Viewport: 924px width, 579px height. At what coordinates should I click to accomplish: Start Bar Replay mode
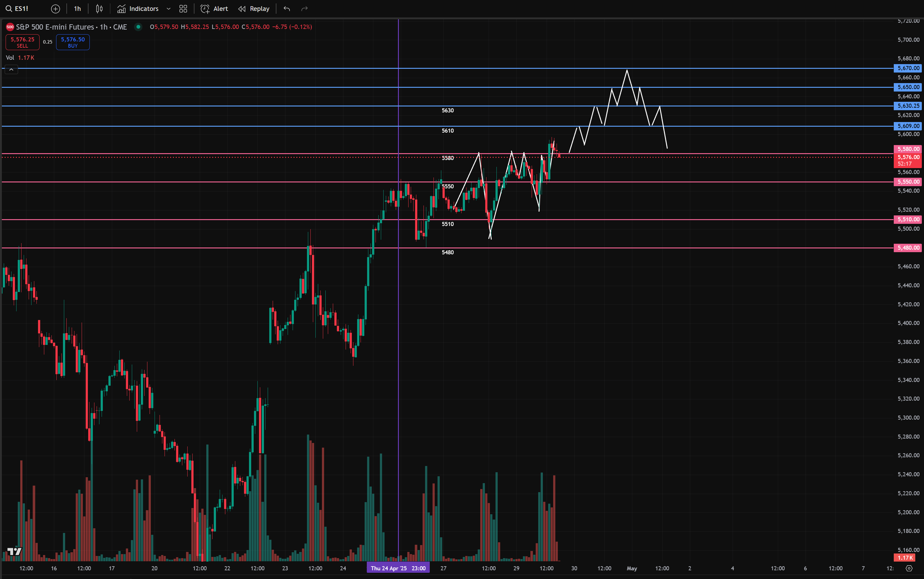pos(254,8)
